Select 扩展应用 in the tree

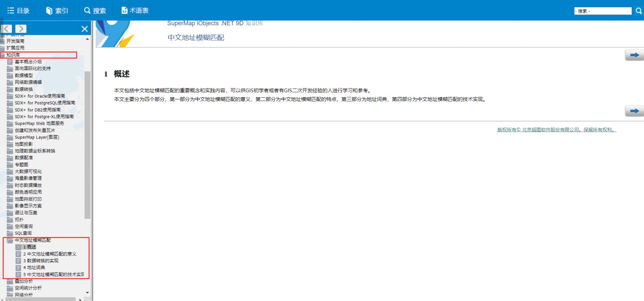point(15,48)
